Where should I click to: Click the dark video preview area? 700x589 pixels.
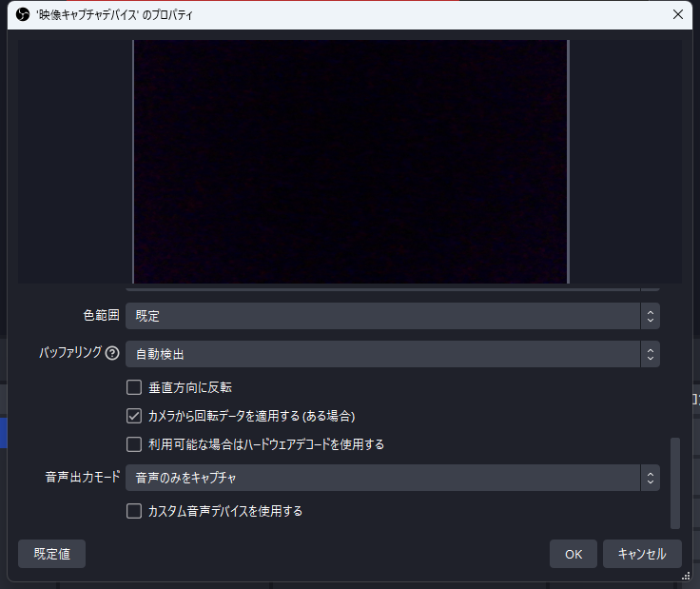[x=350, y=162]
